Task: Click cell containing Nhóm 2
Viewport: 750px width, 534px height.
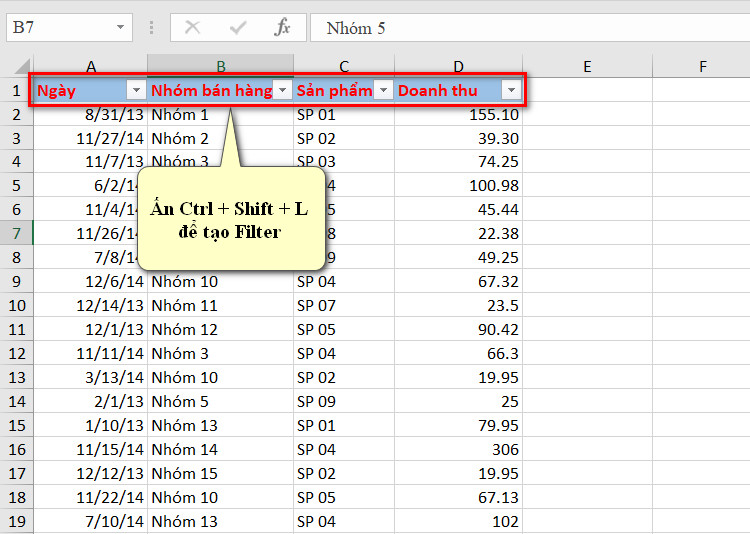Action: (221, 138)
